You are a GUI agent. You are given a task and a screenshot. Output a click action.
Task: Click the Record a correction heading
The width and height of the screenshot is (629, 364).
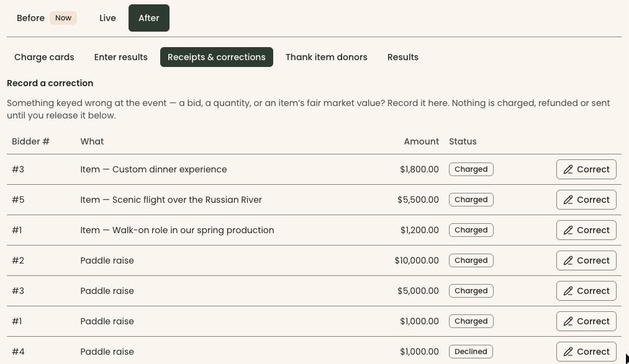pyautogui.click(x=50, y=83)
